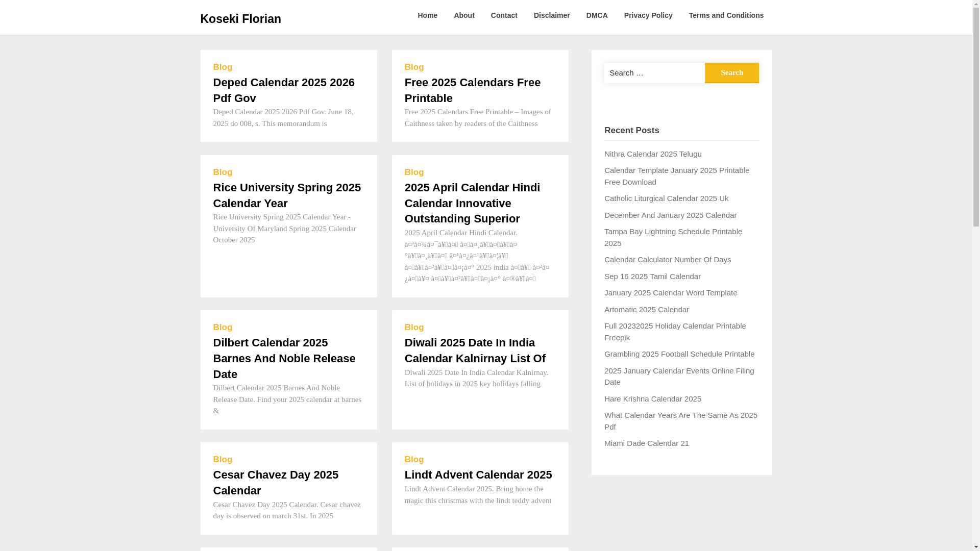Click the Koseki Florian site title
Viewport: 980px width, 551px height.
coord(240,19)
